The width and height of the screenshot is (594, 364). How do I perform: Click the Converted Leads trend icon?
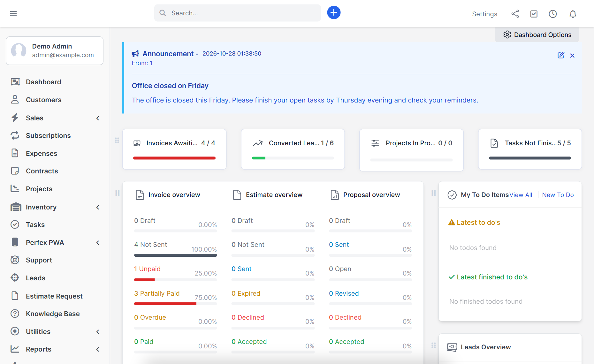[258, 143]
